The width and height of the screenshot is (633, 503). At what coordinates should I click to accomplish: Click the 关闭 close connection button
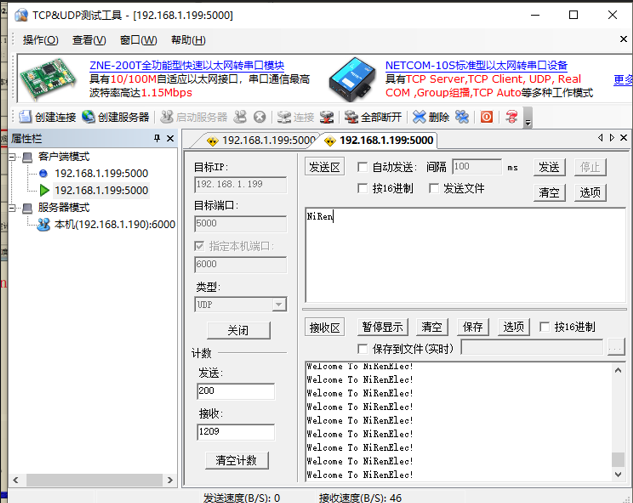pyautogui.click(x=239, y=330)
